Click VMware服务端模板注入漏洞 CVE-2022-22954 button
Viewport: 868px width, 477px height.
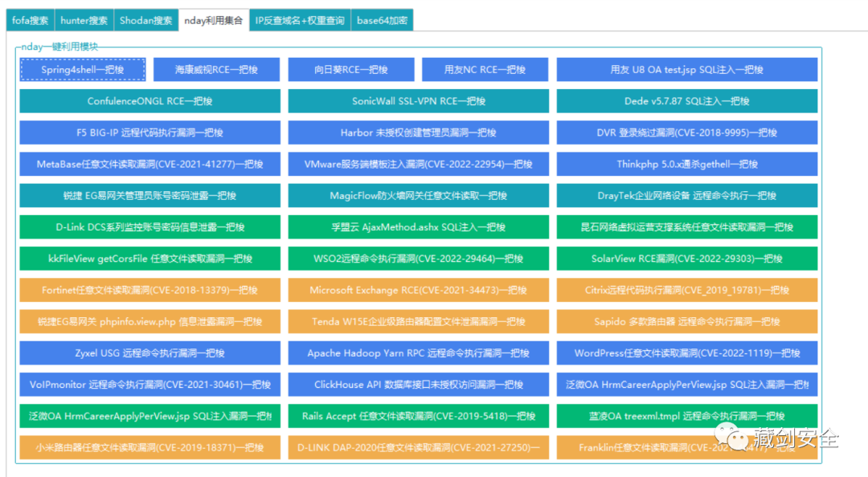[419, 165]
